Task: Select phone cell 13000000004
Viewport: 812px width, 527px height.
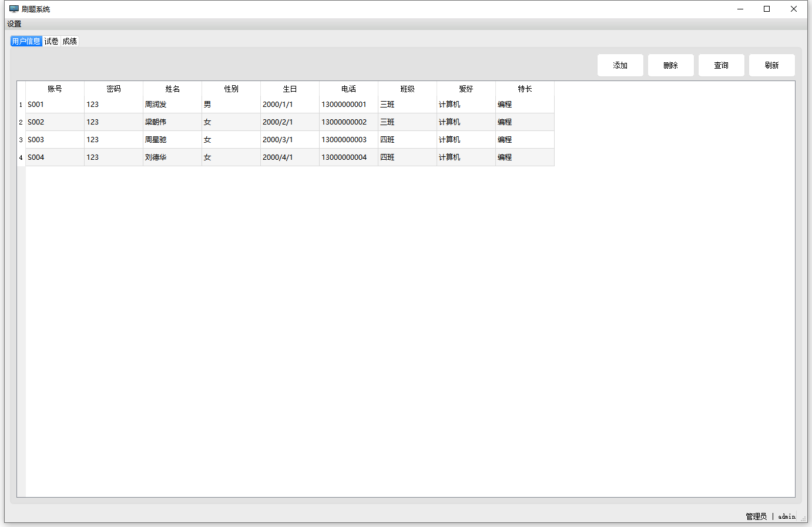Action: coord(348,157)
